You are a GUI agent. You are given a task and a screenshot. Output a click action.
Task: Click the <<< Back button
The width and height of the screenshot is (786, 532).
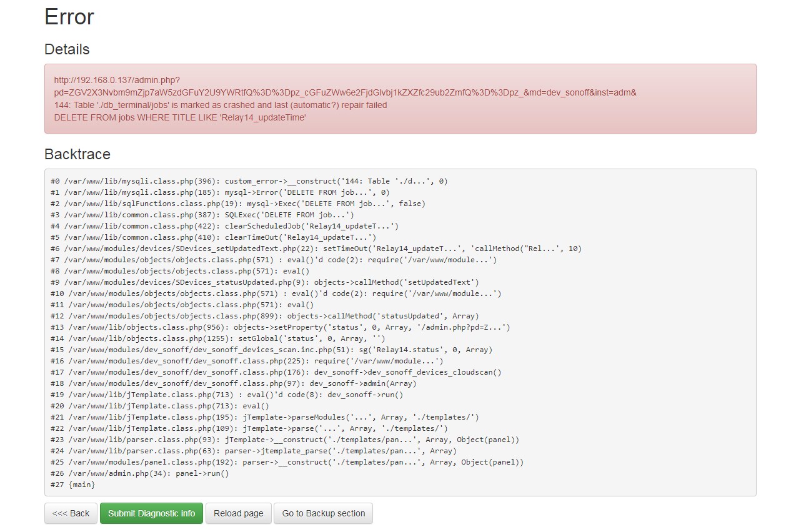(x=71, y=513)
